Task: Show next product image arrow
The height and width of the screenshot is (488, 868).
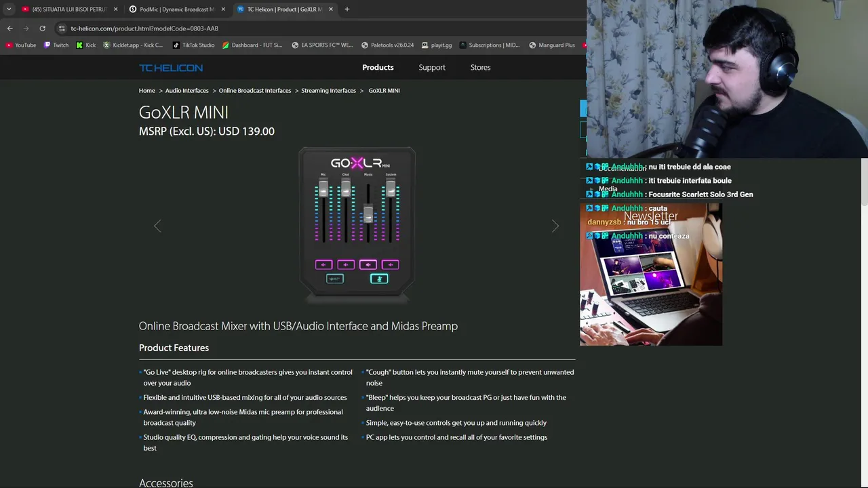Action: pos(555,226)
